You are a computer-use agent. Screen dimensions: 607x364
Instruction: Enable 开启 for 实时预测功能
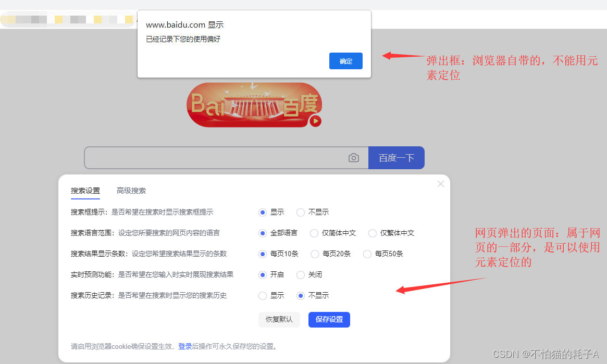(263, 275)
